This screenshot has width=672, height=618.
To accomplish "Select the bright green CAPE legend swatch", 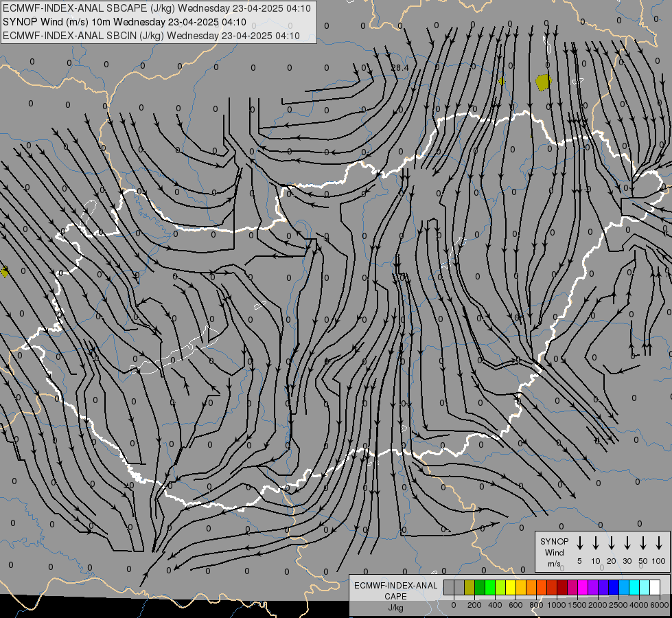I will (490, 587).
